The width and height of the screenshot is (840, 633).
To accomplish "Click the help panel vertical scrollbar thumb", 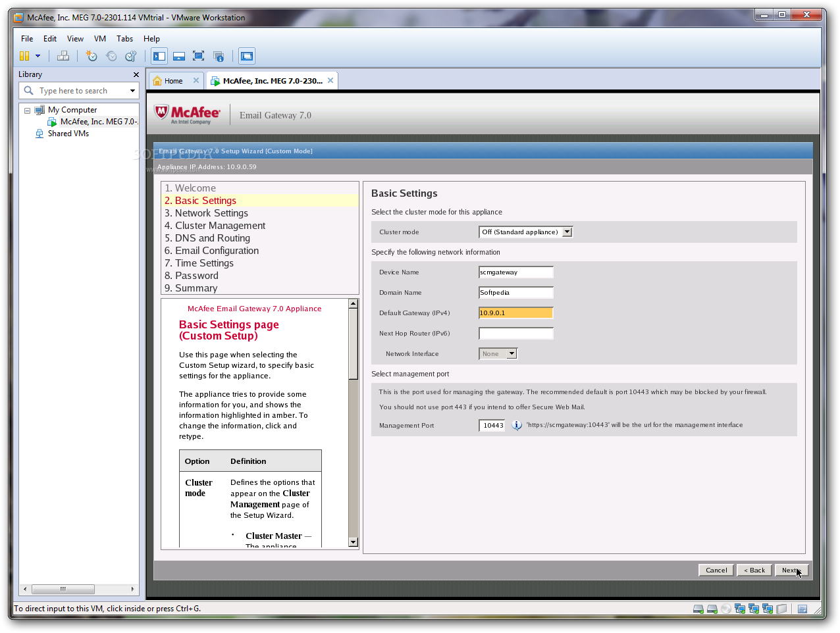I will (x=353, y=344).
